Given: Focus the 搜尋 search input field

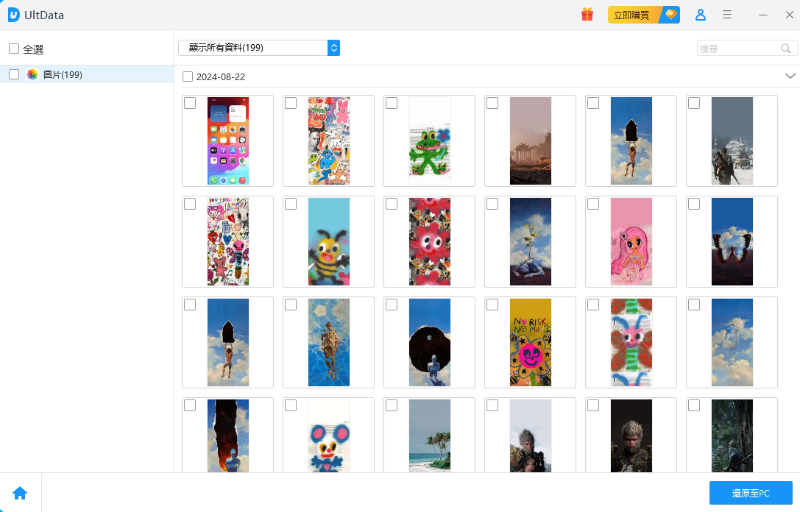Looking at the screenshot, I should click(739, 48).
